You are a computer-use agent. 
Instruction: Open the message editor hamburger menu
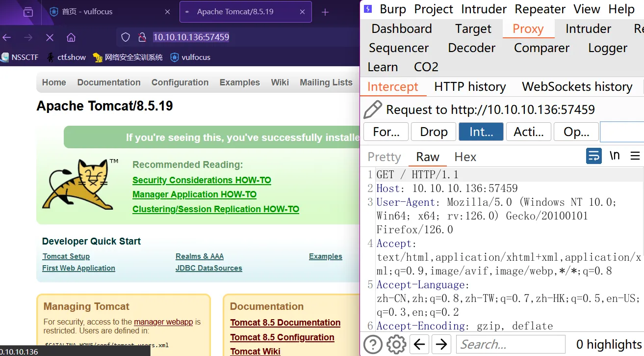(635, 156)
